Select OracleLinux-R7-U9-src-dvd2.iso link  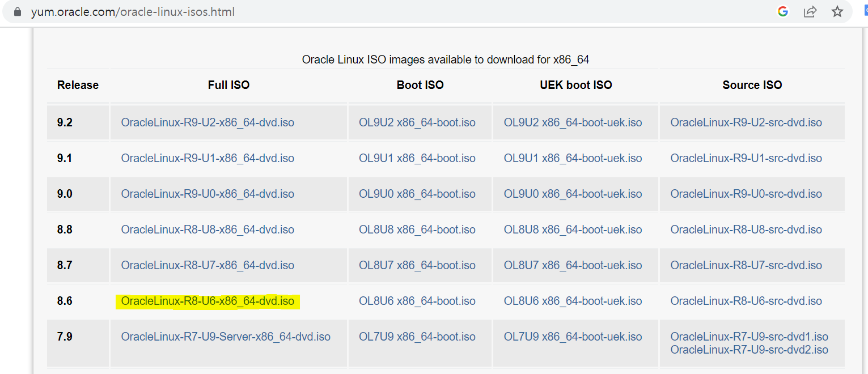pos(750,350)
